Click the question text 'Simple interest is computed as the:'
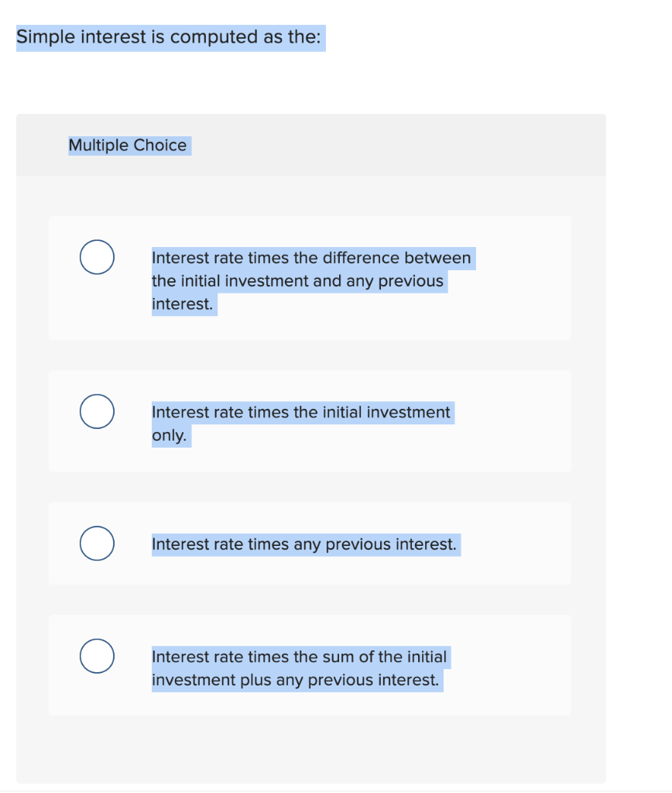 pyautogui.click(x=170, y=36)
